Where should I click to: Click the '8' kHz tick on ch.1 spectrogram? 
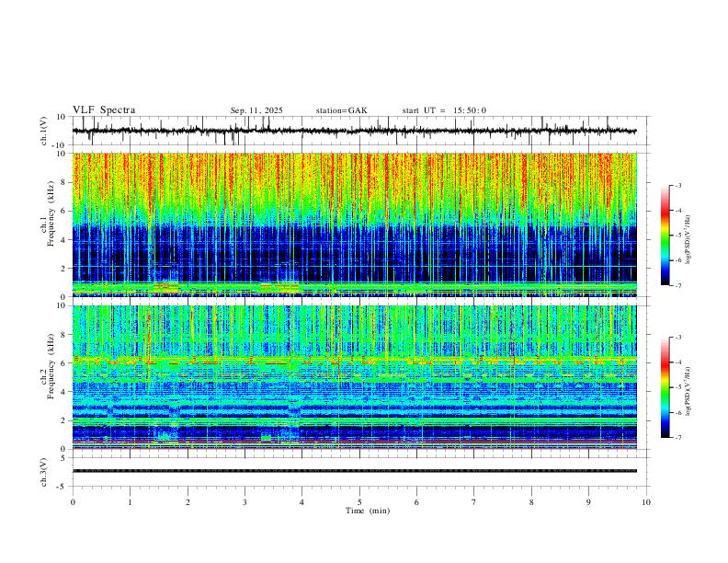[64, 182]
